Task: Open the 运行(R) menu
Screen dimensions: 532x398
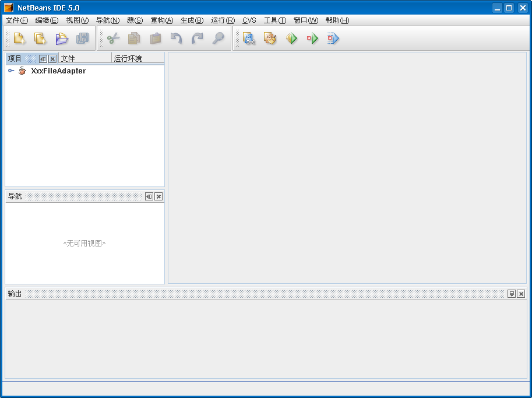Action: click(223, 20)
